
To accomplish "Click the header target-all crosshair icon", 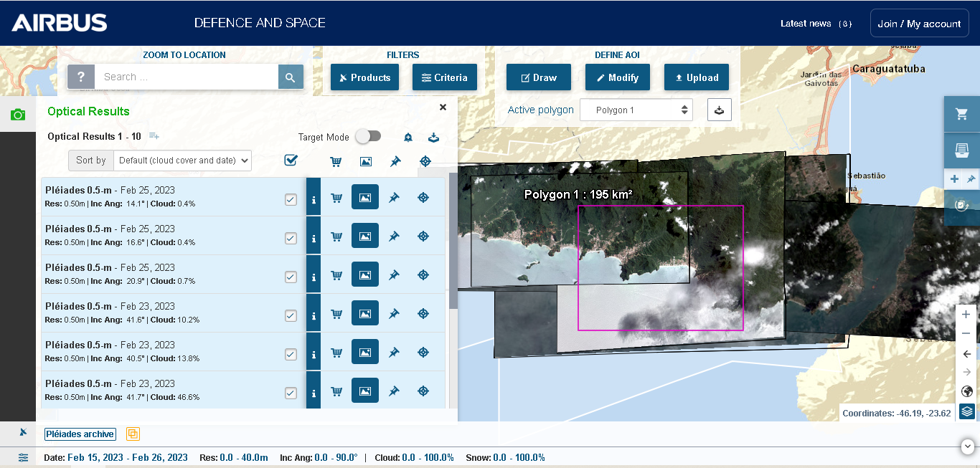I will coord(425,162).
